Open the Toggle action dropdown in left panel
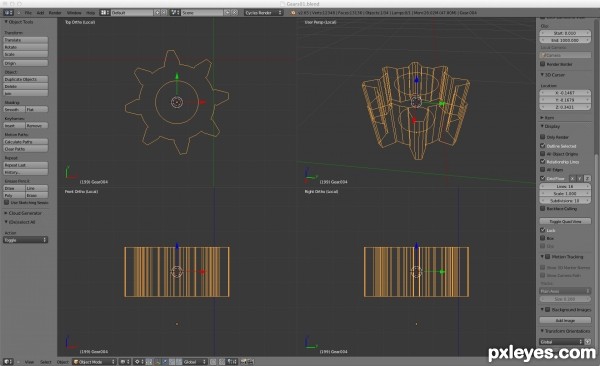The width and height of the screenshot is (600, 366). 26,240
